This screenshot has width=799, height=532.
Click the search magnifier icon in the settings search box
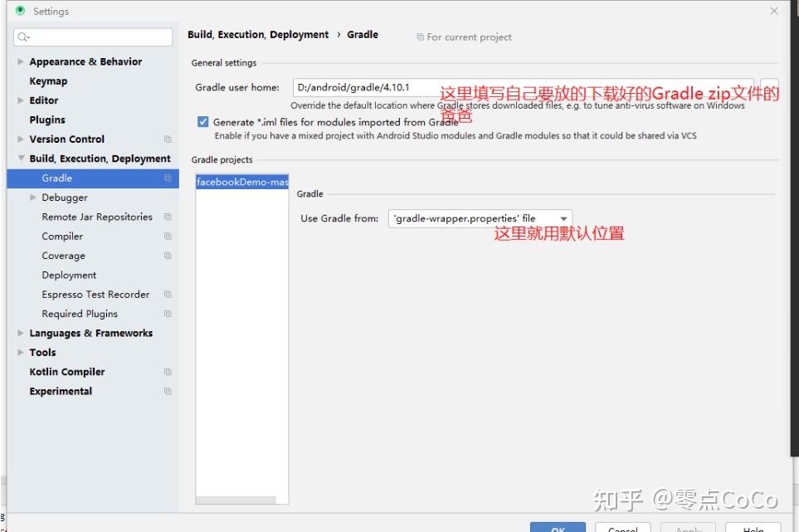(x=23, y=37)
